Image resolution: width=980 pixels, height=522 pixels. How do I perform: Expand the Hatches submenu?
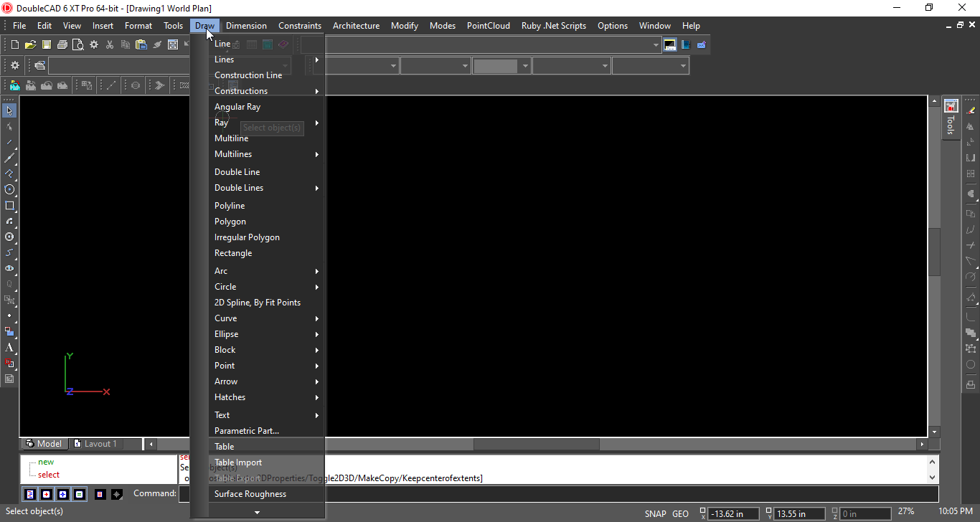point(266,397)
